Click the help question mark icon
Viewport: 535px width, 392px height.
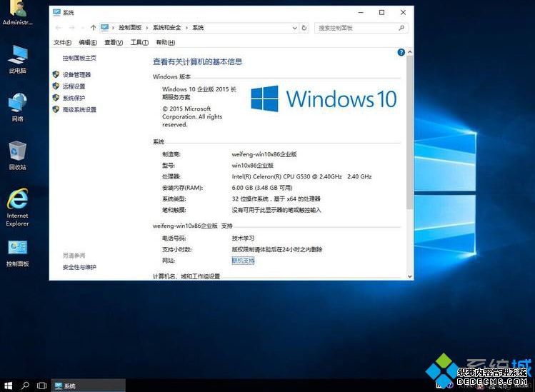click(401, 52)
